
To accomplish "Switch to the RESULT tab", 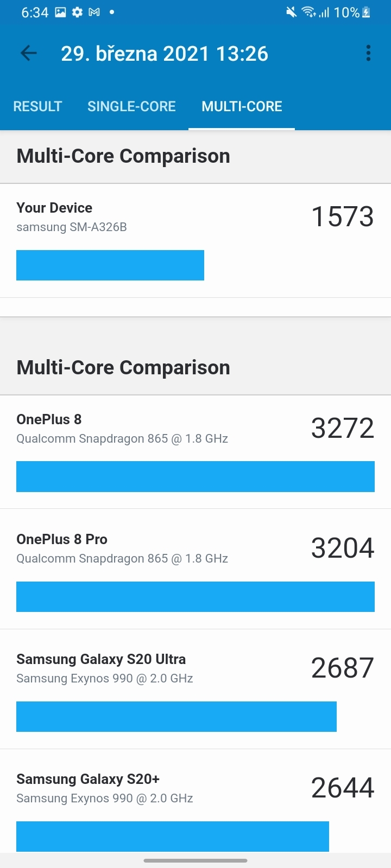I will point(37,106).
